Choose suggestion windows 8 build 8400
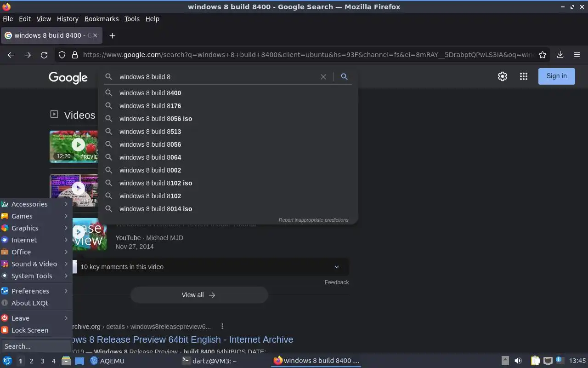This screenshot has width=588, height=368. 228,93
